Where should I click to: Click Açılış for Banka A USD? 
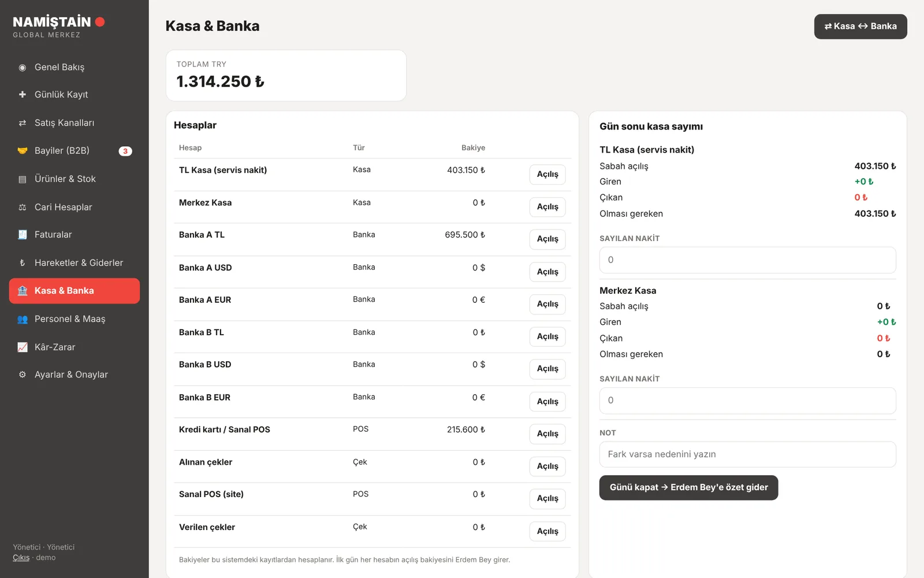coord(547,272)
